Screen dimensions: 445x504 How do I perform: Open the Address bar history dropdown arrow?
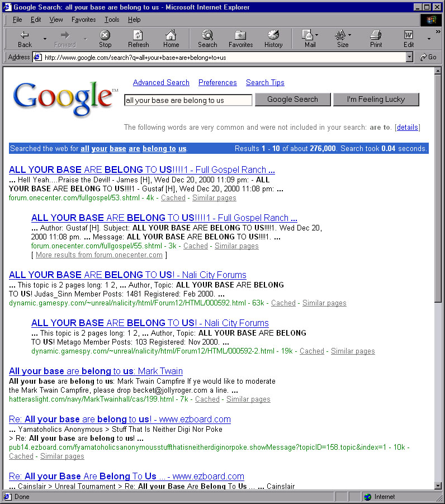tap(409, 57)
